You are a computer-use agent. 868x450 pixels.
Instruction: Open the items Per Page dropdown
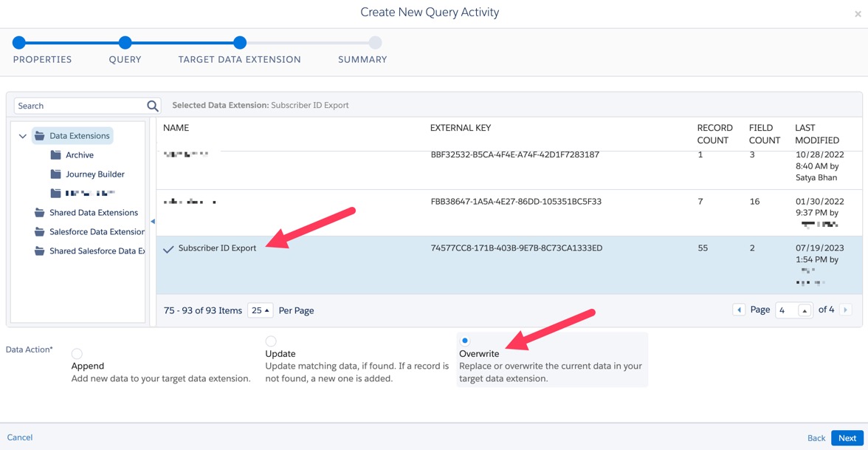(x=260, y=310)
